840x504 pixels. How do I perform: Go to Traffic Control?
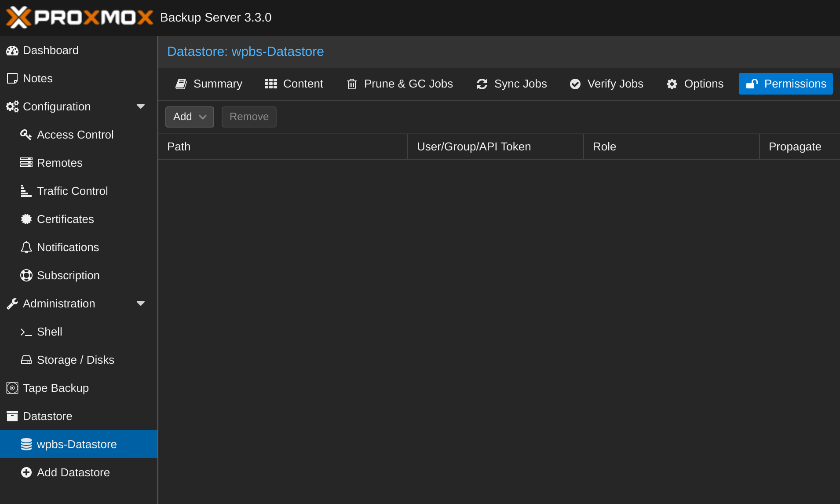79,191
